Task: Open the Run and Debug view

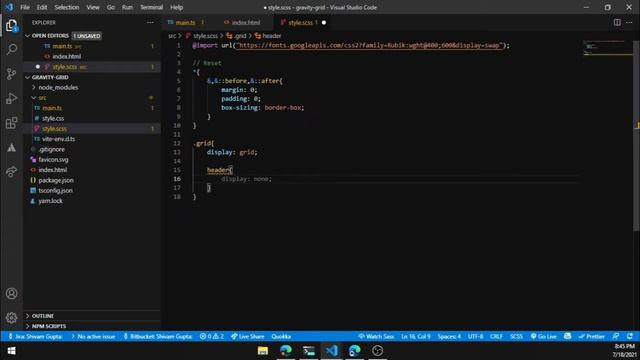Action: point(11,98)
